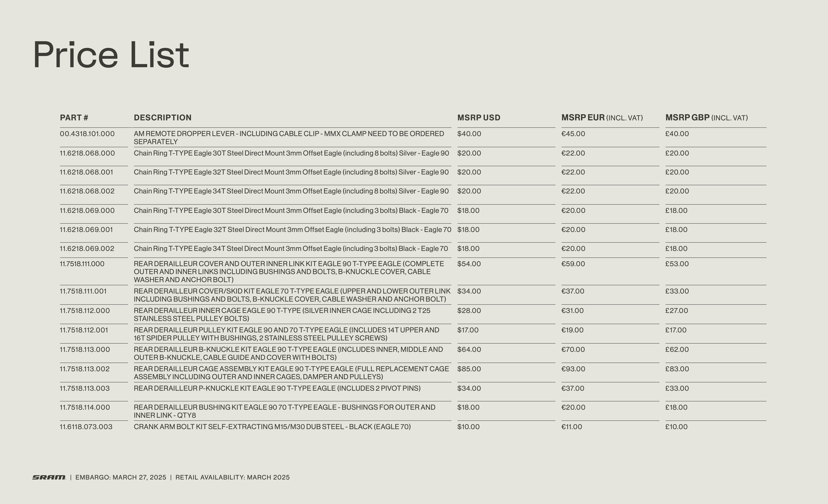Image resolution: width=828 pixels, height=504 pixels.
Task: Click the 34T Black Eagle 70 chain ring description
Action: point(291,249)
